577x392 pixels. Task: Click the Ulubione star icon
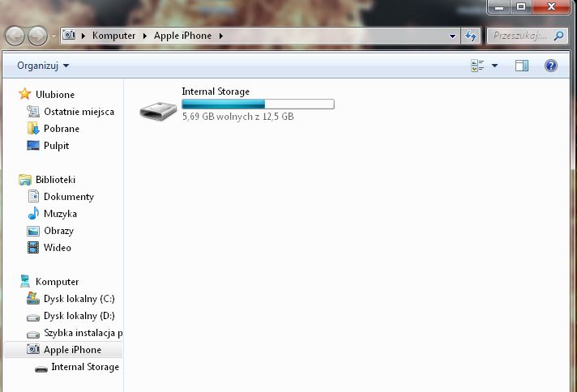click(24, 94)
